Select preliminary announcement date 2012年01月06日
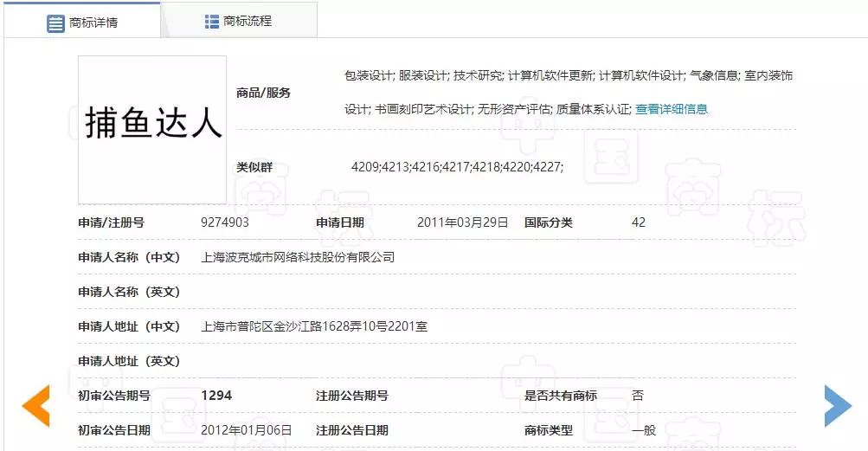 pyautogui.click(x=247, y=430)
